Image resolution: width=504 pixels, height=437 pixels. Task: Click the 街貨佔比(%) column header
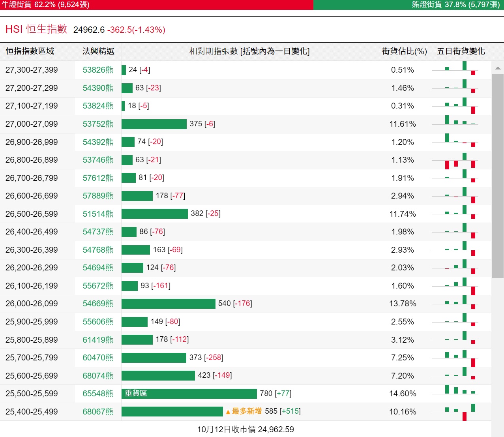tap(405, 51)
